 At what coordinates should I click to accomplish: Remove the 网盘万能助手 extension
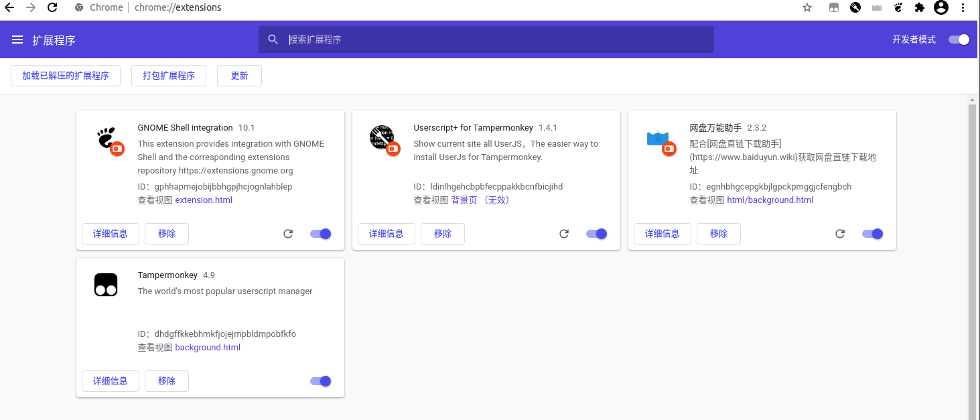click(719, 234)
